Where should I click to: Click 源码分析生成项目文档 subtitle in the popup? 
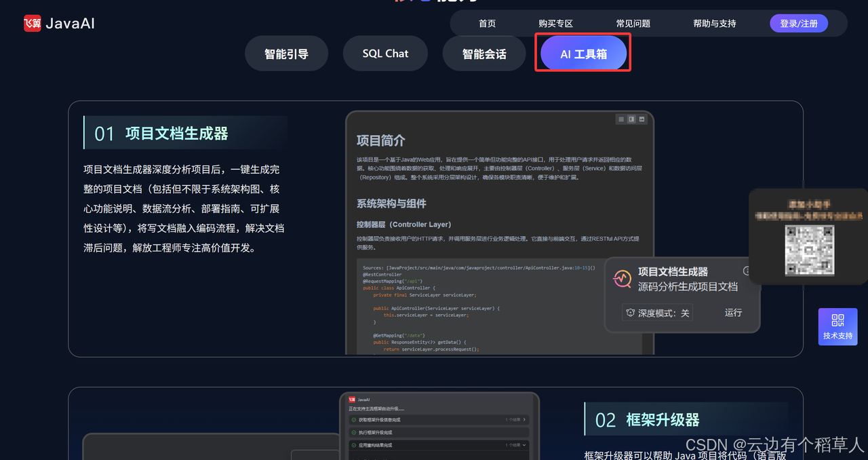pyautogui.click(x=688, y=286)
